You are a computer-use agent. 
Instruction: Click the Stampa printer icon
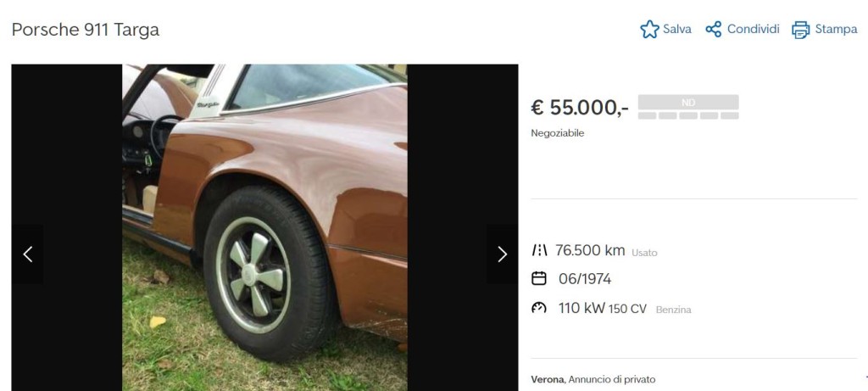pyautogui.click(x=800, y=30)
